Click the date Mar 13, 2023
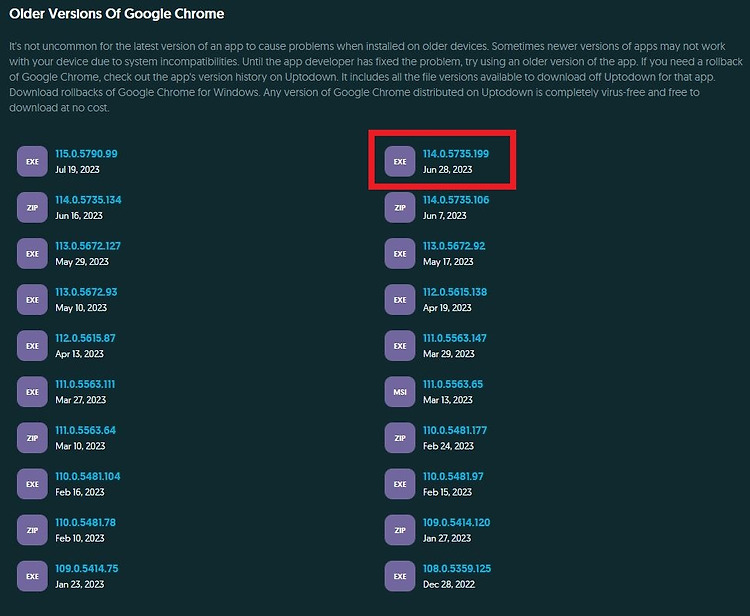750x616 pixels. tap(448, 400)
